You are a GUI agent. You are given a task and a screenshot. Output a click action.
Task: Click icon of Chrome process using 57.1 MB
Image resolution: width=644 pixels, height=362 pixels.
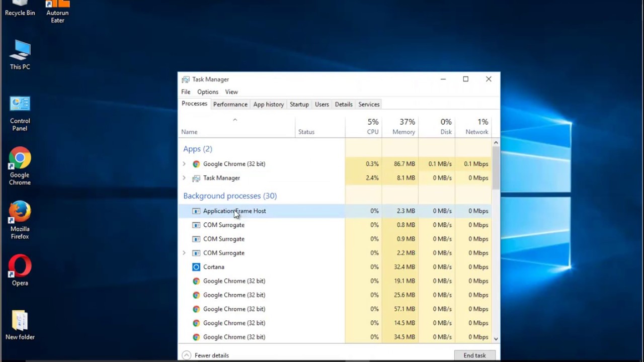coord(196,309)
